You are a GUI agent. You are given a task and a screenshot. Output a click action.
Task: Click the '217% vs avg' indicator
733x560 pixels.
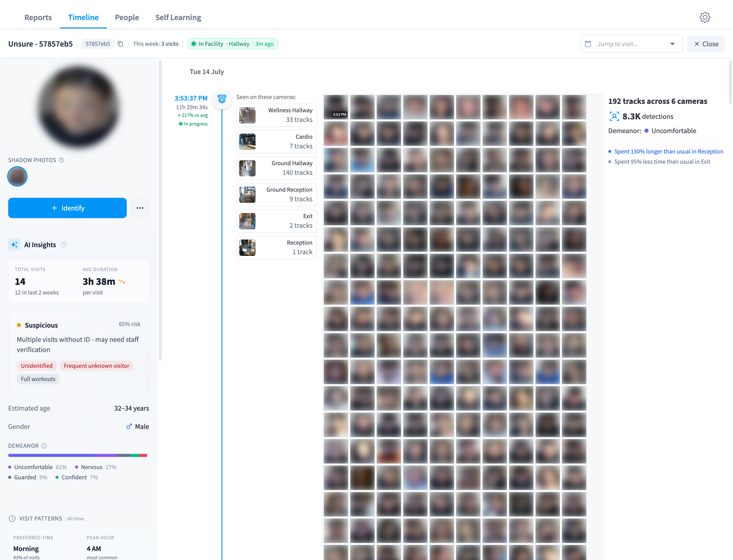193,115
